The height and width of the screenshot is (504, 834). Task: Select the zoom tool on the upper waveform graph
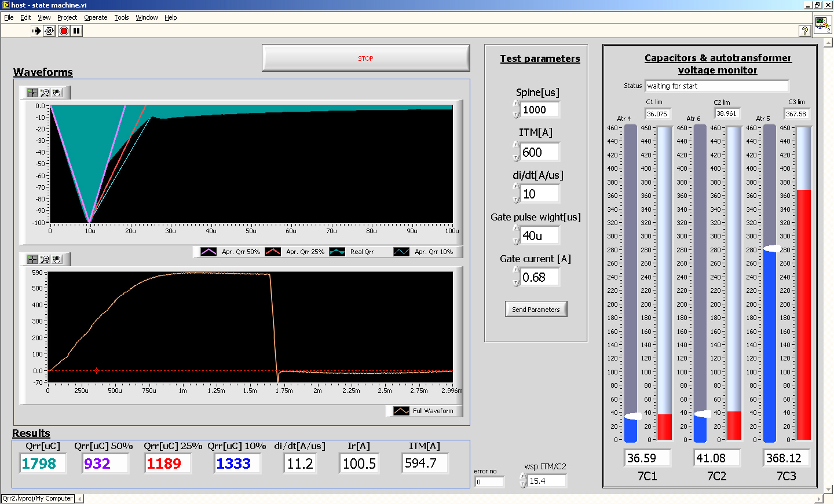click(x=45, y=93)
